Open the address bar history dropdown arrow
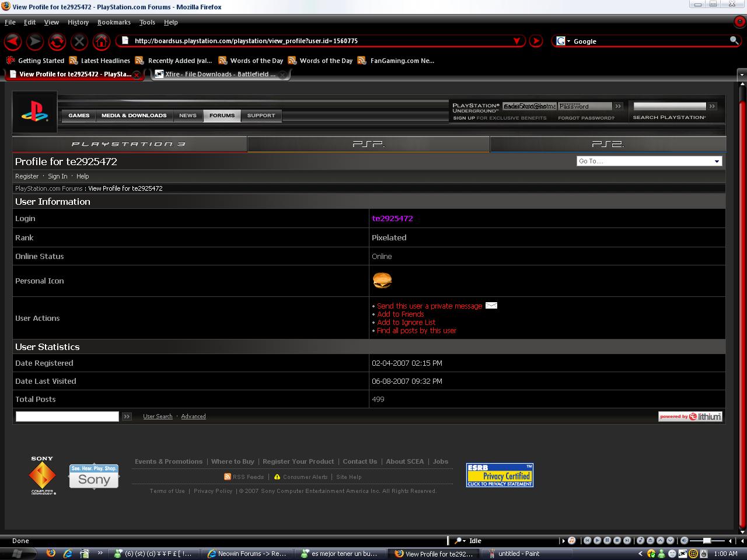Image resolution: width=747 pixels, height=560 pixels. pos(516,41)
